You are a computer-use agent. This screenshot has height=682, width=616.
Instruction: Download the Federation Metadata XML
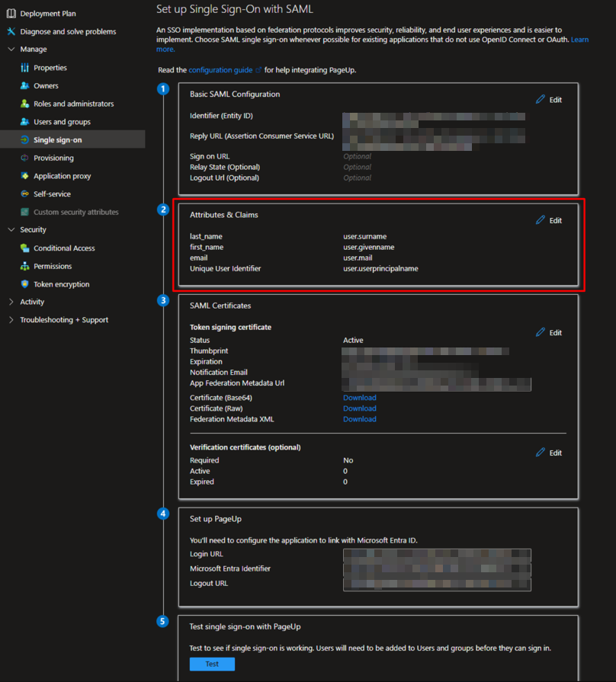click(x=359, y=419)
